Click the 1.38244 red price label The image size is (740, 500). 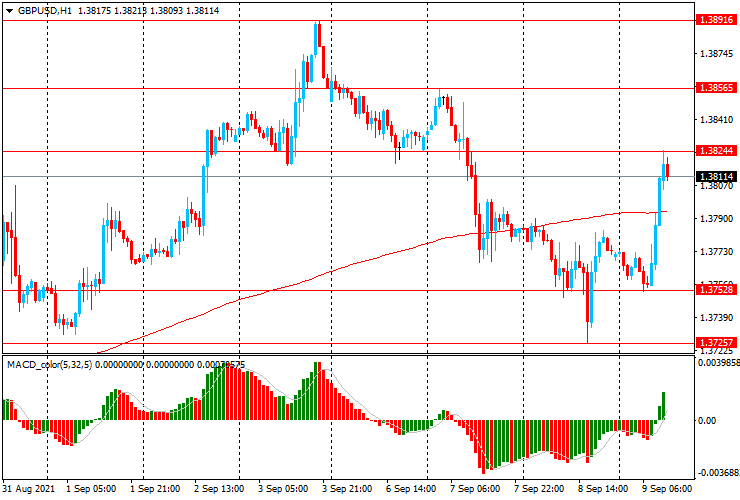pos(716,151)
